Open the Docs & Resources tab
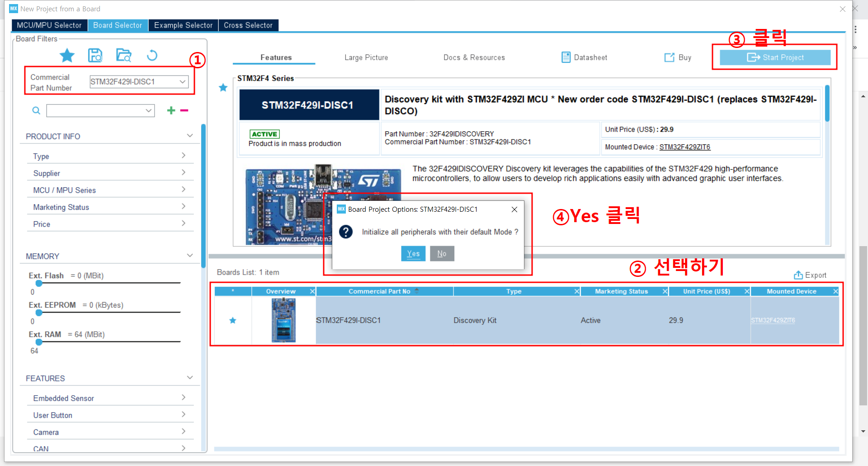Image resolution: width=868 pixels, height=466 pixels. click(x=474, y=57)
